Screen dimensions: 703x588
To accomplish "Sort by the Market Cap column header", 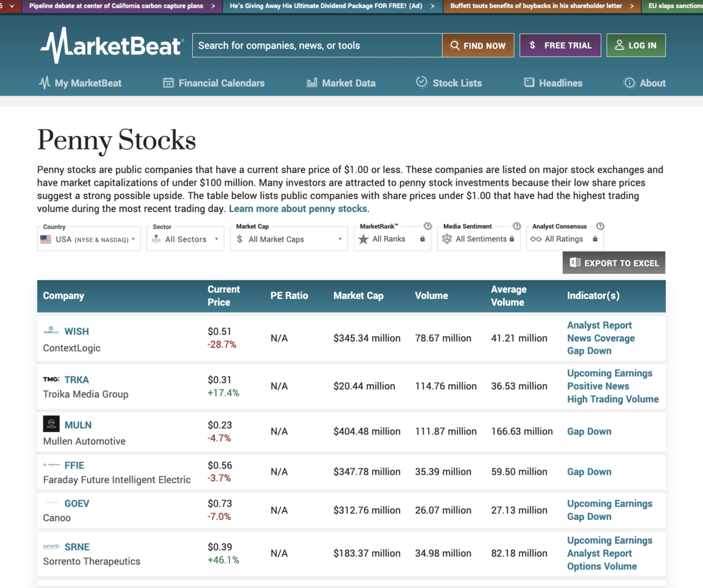I will point(359,296).
